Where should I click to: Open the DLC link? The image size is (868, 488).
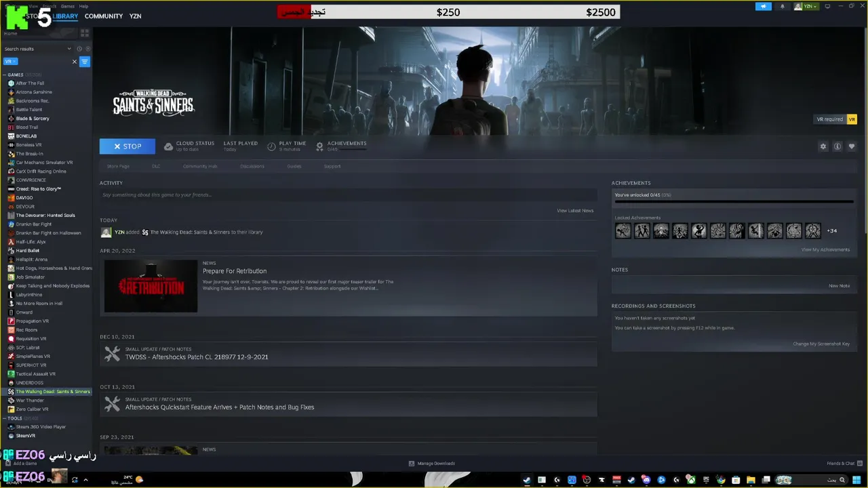(x=156, y=166)
